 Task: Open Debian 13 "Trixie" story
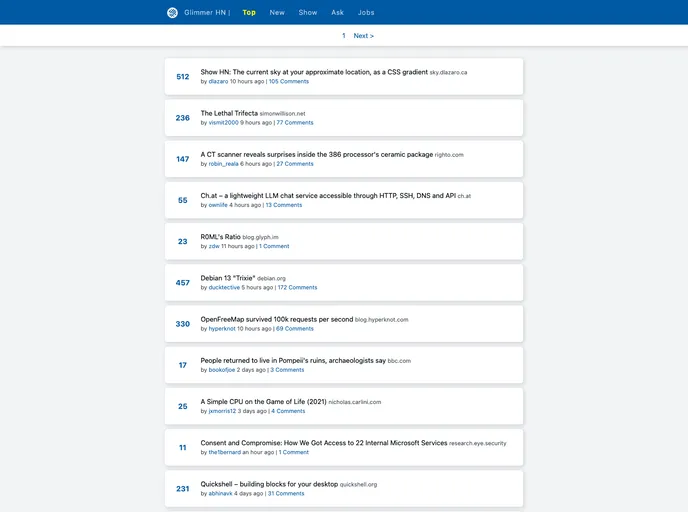click(228, 278)
